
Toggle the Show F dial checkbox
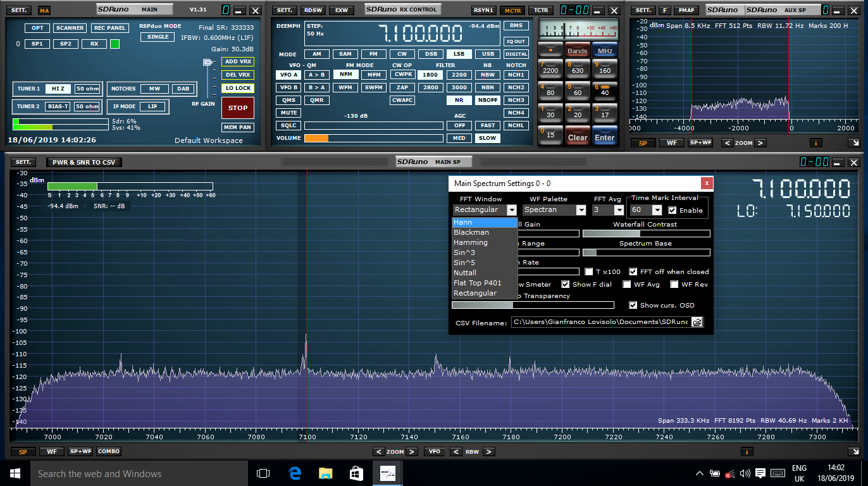click(566, 284)
